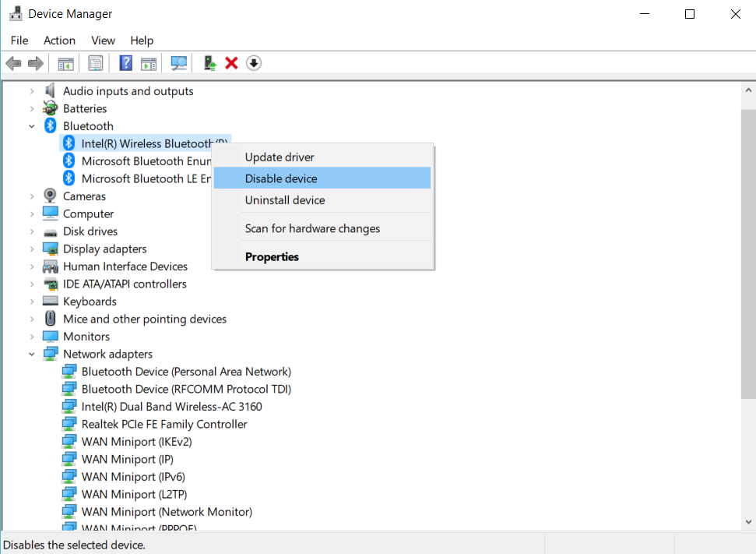Expand the Keyboards node
This screenshot has width=756, height=554.
pyautogui.click(x=32, y=302)
